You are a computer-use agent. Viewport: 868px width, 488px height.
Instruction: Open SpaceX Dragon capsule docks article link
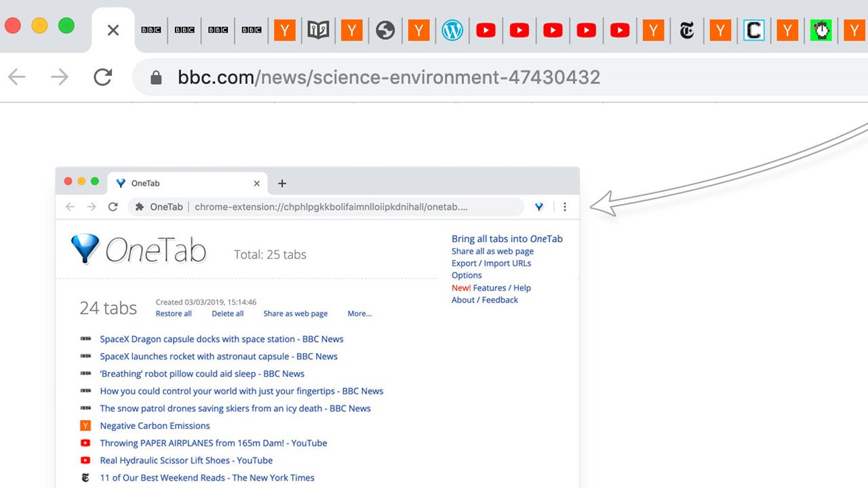click(x=221, y=339)
